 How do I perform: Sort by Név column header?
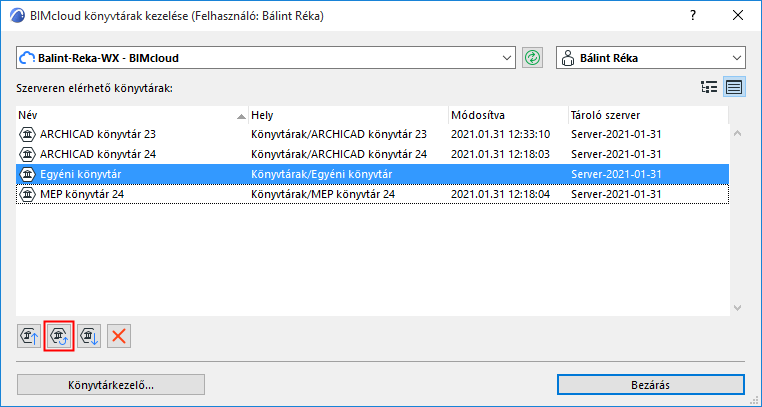pos(132,116)
